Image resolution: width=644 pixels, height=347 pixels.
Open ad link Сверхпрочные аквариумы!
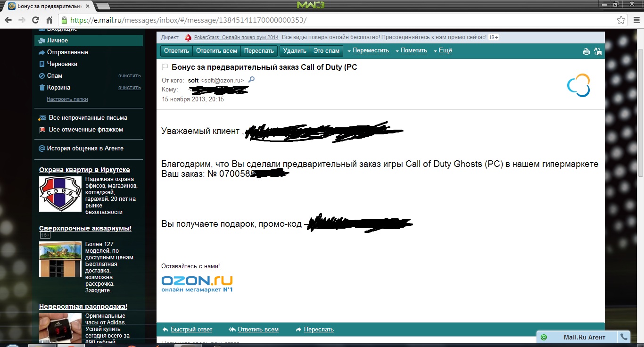pyautogui.click(x=85, y=229)
